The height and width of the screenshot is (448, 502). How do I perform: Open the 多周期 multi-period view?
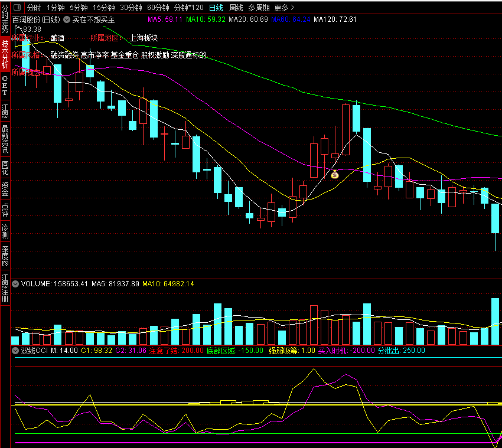click(x=259, y=8)
